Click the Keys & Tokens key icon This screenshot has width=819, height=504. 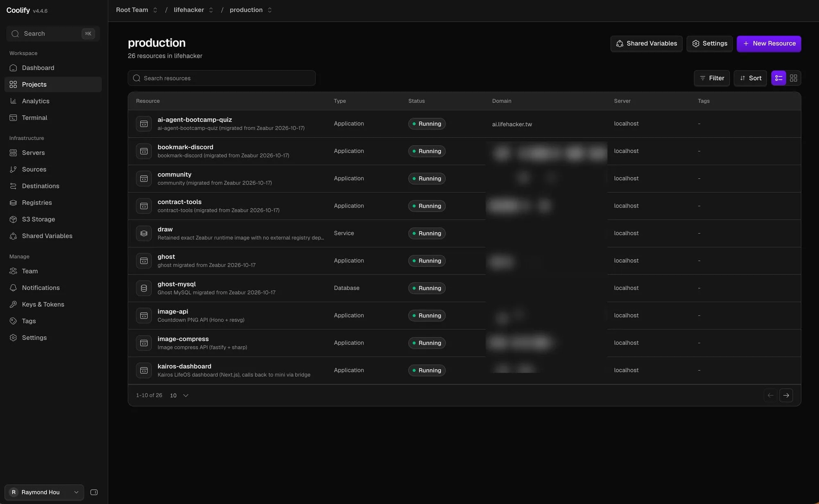click(x=13, y=304)
